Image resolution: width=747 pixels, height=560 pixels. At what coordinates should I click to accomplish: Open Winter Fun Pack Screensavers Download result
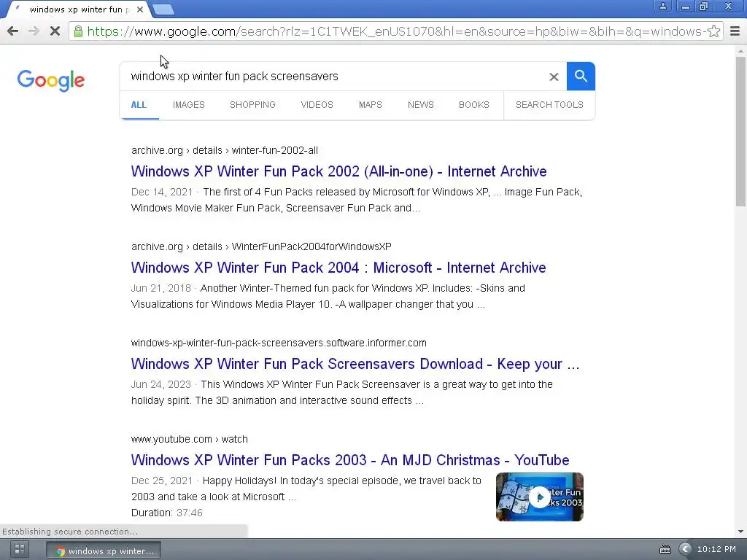[355, 364]
